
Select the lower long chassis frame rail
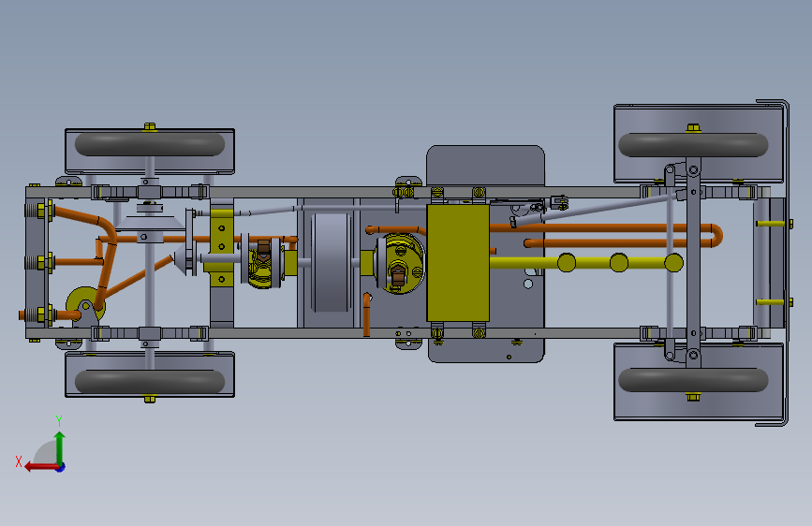click(398, 333)
